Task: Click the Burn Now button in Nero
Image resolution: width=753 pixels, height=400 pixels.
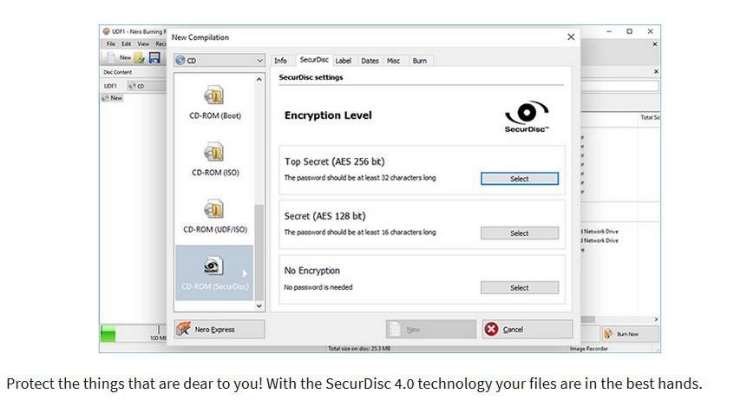Action: pos(630,334)
